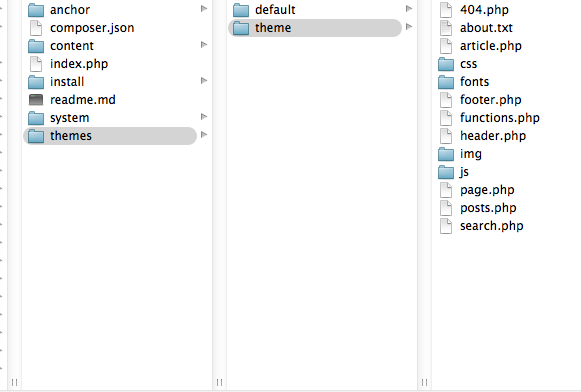Image resolution: width=581 pixels, height=392 pixels.
Task: Click the img folder icon
Action: [x=446, y=154]
